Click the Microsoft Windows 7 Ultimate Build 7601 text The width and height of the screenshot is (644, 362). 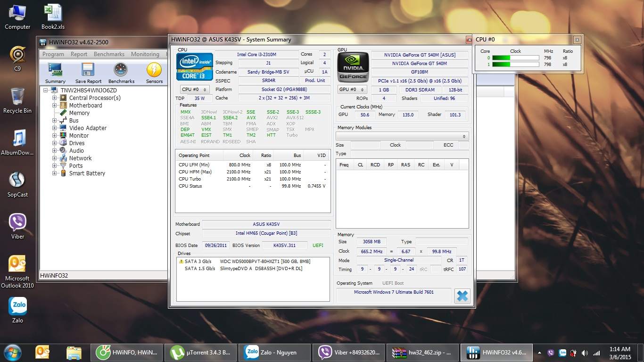click(394, 292)
